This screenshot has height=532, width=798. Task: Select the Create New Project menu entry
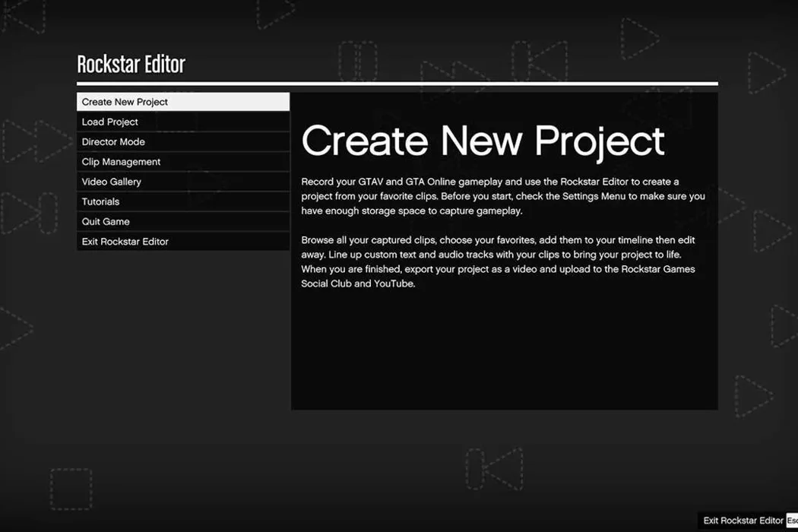coord(182,102)
